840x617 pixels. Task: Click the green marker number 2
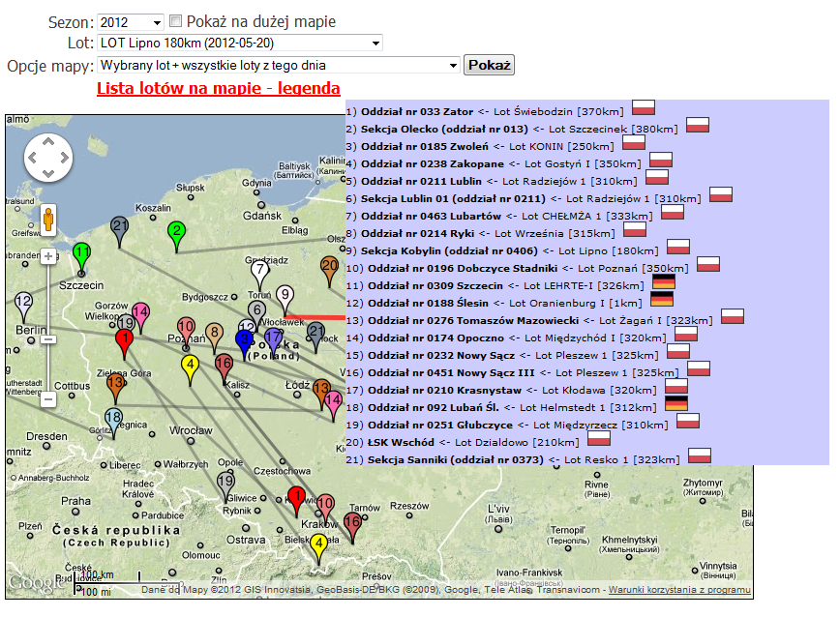point(176,231)
